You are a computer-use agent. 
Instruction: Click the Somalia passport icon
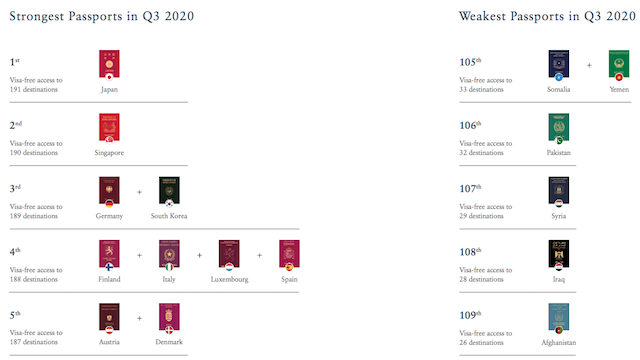pos(559,64)
